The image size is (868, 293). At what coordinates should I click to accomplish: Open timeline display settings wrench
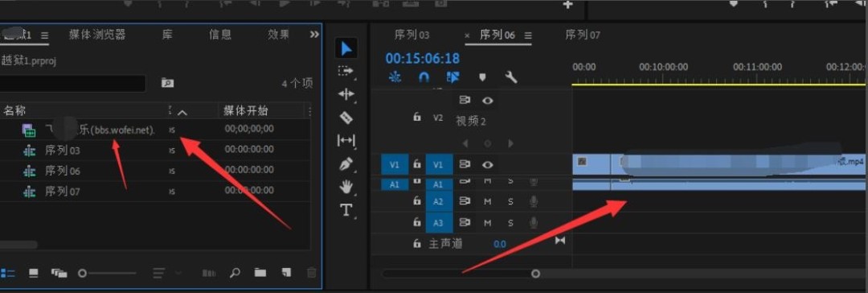[x=511, y=78]
